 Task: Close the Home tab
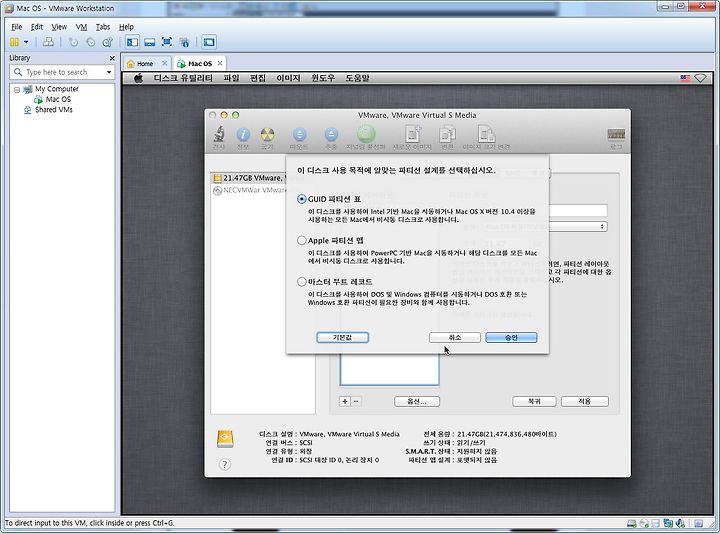pos(165,63)
